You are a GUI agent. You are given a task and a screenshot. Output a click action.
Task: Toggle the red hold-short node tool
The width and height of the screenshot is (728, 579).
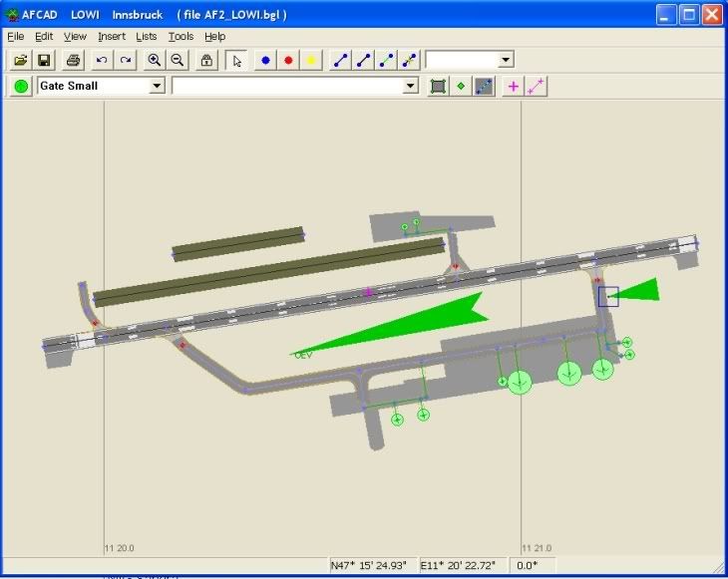coord(288,60)
